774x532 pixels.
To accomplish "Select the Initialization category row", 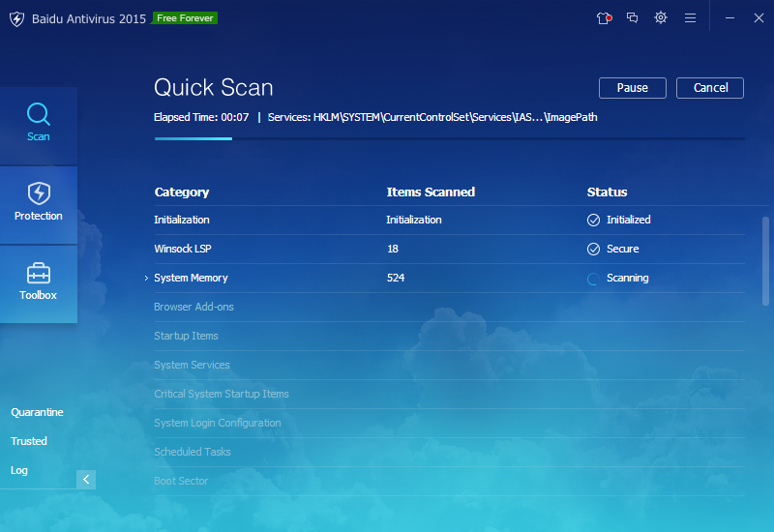I will [x=449, y=221].
